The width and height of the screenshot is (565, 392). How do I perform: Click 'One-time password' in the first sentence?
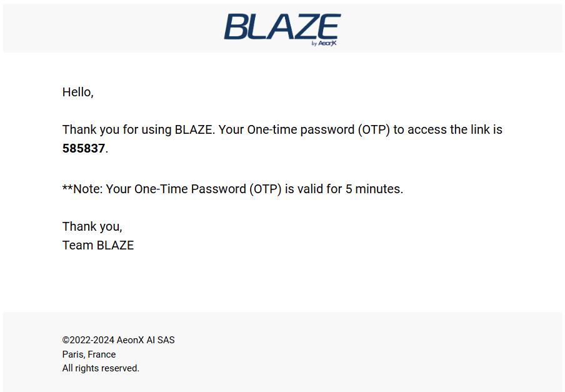point(301,129)
